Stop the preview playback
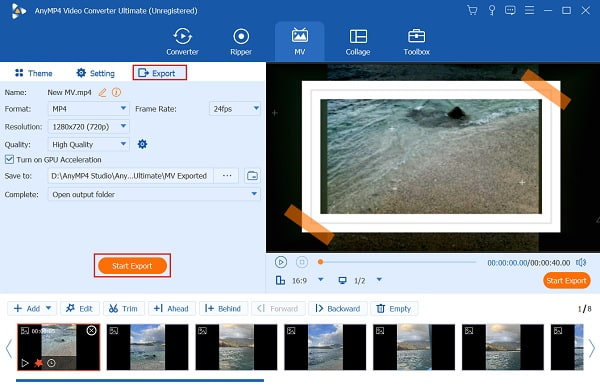 click(302, 262)
